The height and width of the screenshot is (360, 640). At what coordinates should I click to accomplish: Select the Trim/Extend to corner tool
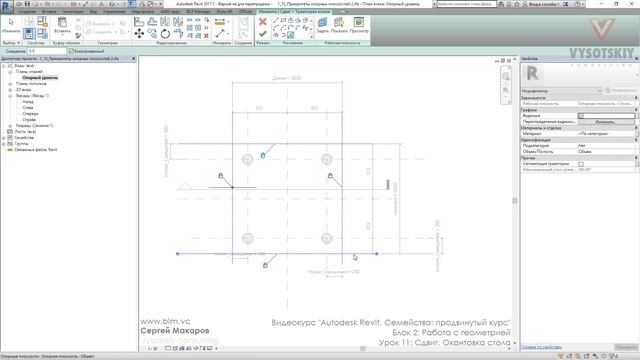178,33
